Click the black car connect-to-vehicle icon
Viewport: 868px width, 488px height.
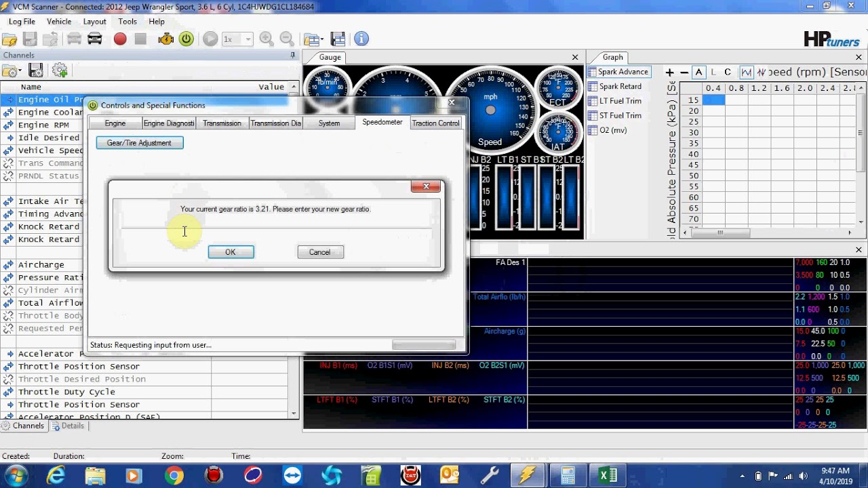click(95, 39)
